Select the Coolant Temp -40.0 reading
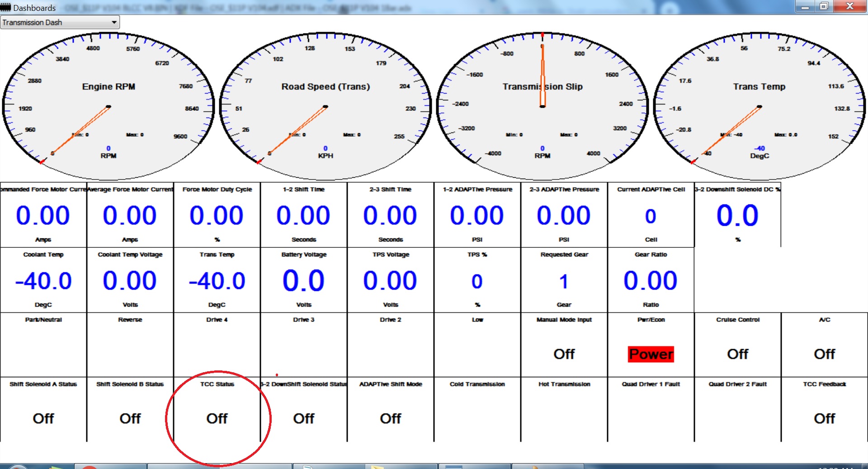Image resolution: width=868 pixels, height=469 pixels. (43, 281)
